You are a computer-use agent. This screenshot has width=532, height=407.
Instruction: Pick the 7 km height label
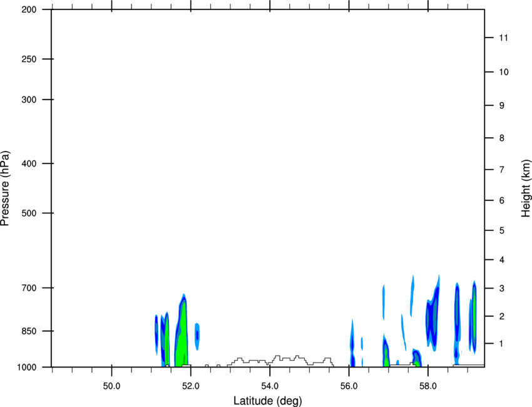click(502, 170)
